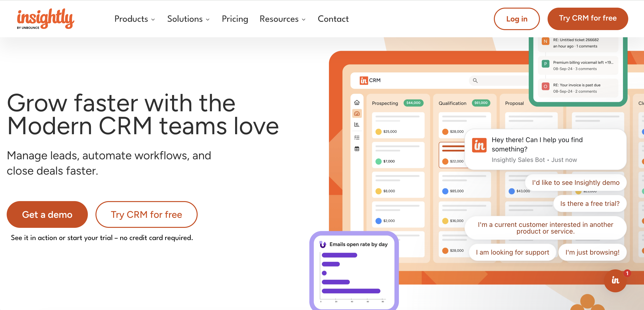Screen dimensions: 644x310
Task: Click the Proposal column heading
Action: (x=514, y=103)
